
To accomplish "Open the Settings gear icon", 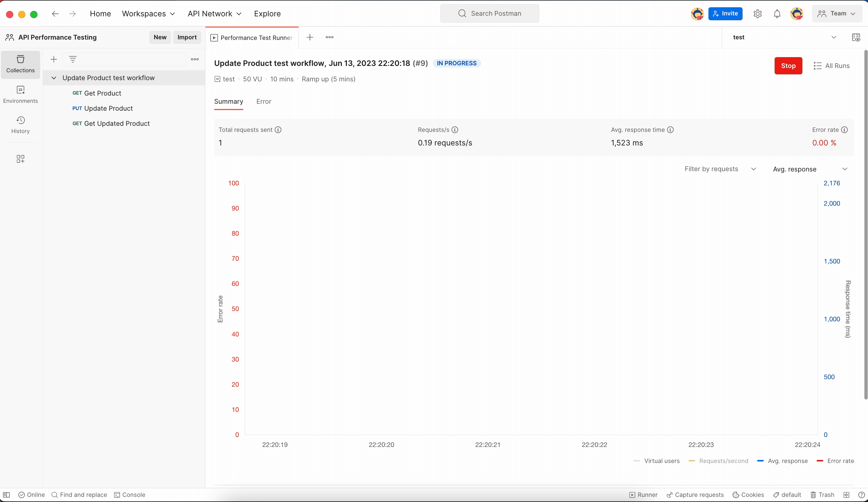I will tap(757, 14).
